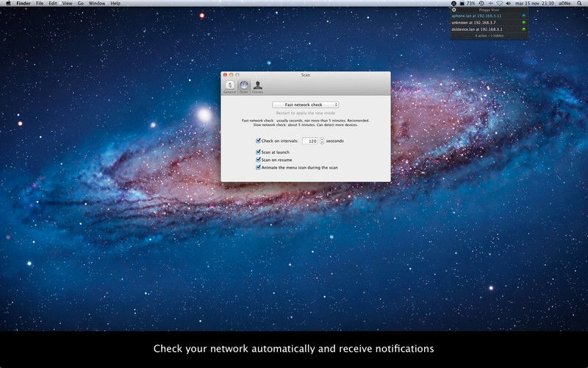Click the green status dot for dsldevice.lan

(x=523, y=29)
